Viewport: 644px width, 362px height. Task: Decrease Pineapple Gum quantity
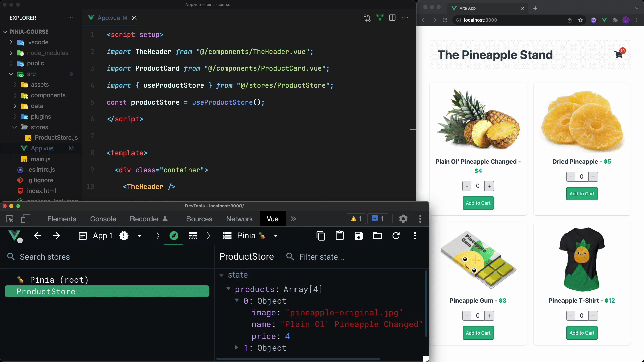467,316
